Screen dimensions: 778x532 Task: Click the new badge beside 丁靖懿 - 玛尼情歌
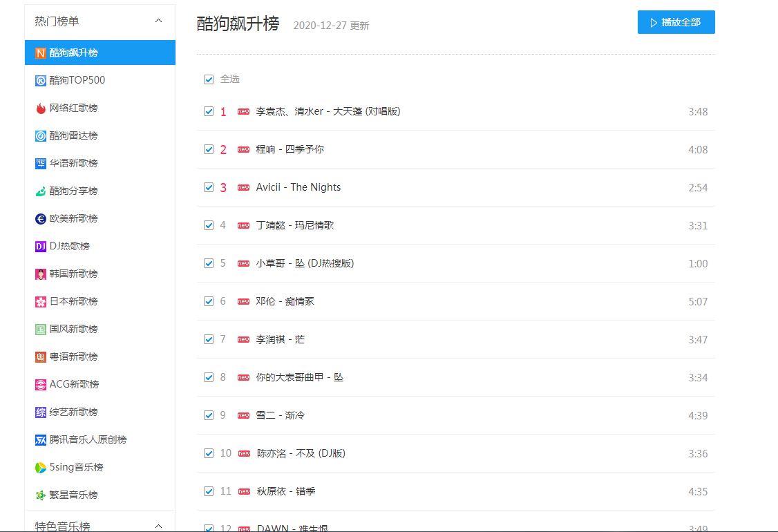244,225
